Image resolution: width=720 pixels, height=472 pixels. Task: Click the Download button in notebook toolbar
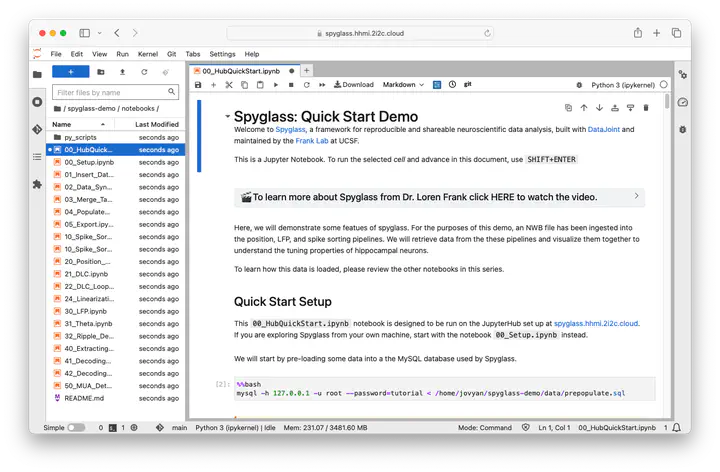[x=353, y=85]
